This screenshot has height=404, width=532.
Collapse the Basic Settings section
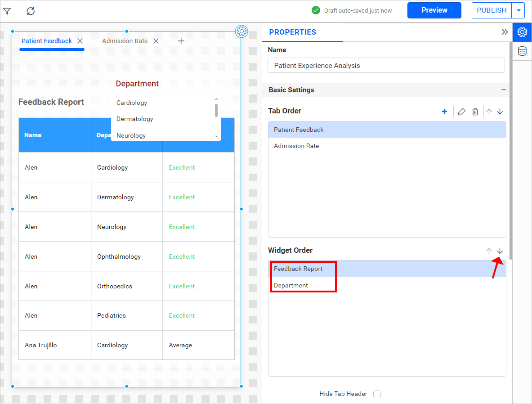[504, 90]
